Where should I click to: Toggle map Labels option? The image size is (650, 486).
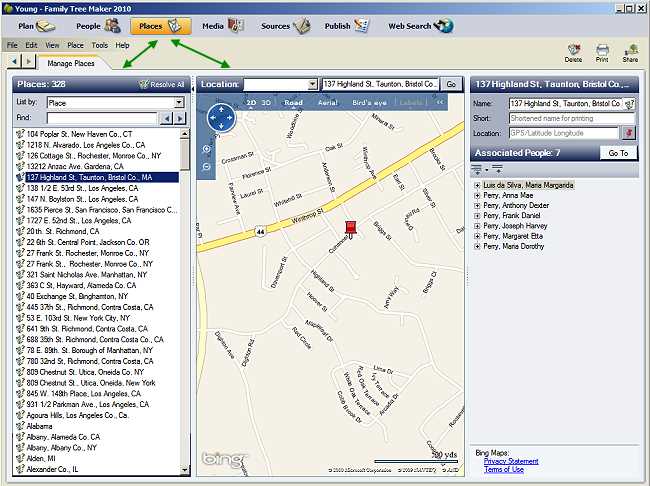click(412, 102)
